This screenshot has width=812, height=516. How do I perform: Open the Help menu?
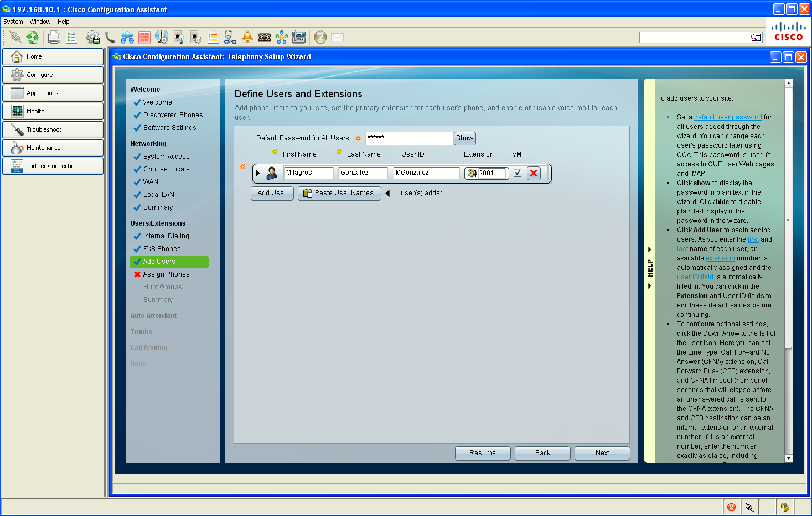click(64, 22)
